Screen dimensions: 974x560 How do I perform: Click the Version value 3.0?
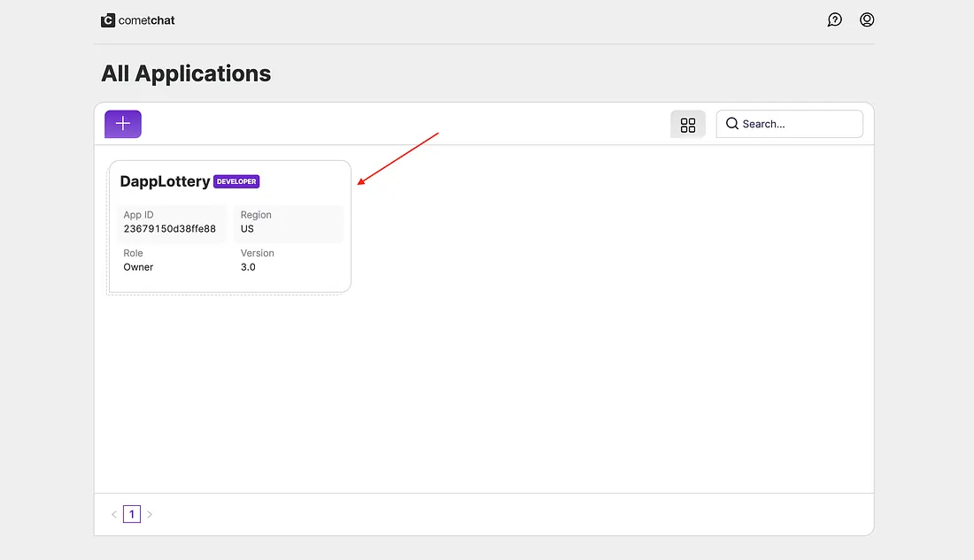[248, 267]
